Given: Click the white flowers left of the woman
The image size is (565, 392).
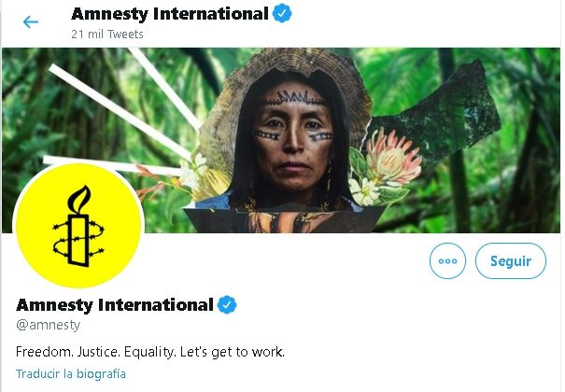Looking at the screenshot, I should (194, 173).
